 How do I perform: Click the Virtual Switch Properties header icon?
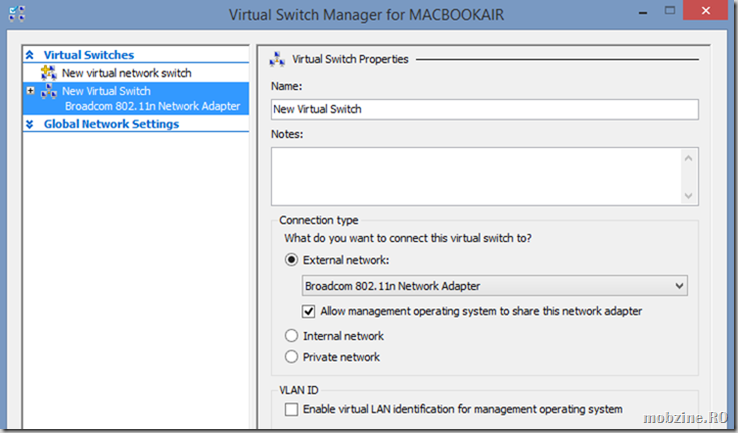coord(277,59)
